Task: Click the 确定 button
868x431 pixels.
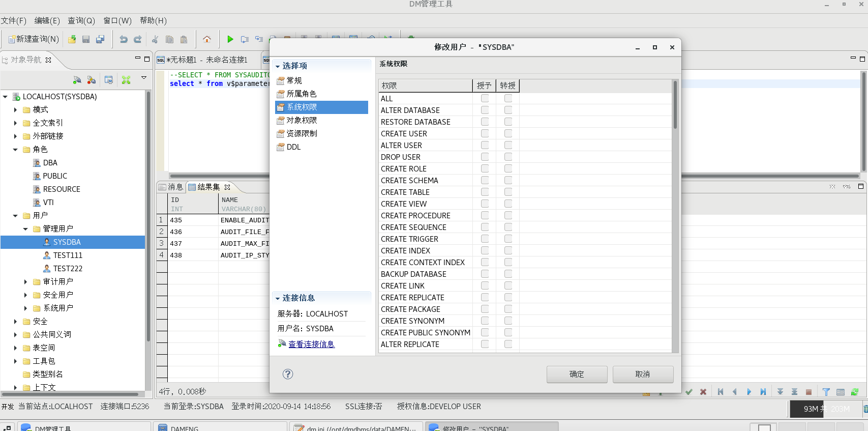Action: [x=577, y=374]
